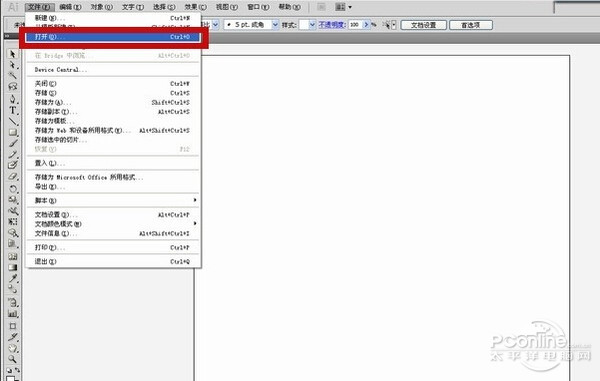Open the 编辑 menu
Viewport: 600px width, 381px height.
click(70, 7)
